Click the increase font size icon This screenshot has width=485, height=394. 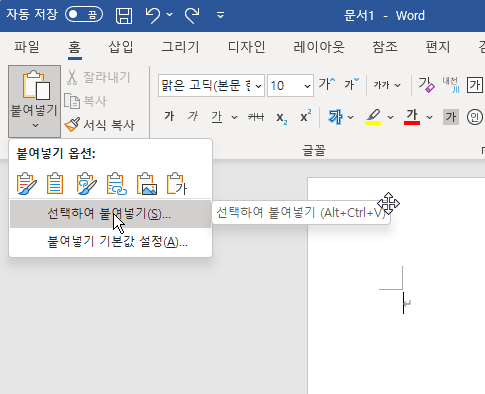pyautogui.click(x=327, y=84)
